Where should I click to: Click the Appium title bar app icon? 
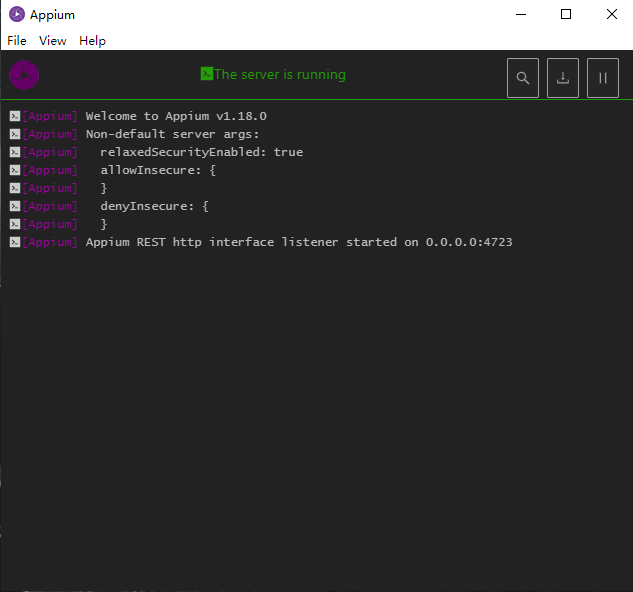(x=17, y=15)
